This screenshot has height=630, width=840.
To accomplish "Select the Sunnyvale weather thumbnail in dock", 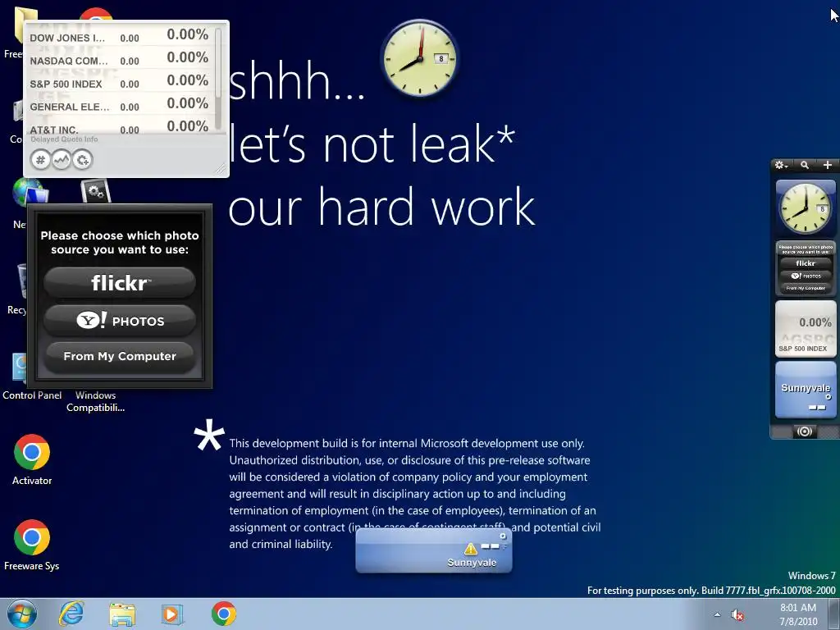I will tap(806, 390).
